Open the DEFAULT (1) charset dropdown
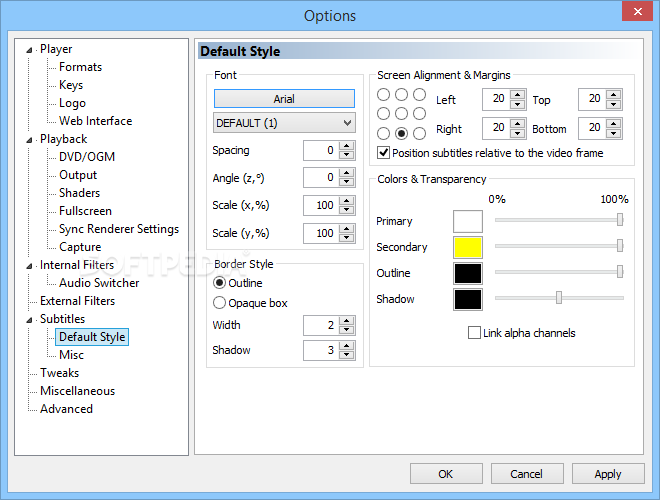The height and width of the screenshot is (500, 660). click(284, 123)
